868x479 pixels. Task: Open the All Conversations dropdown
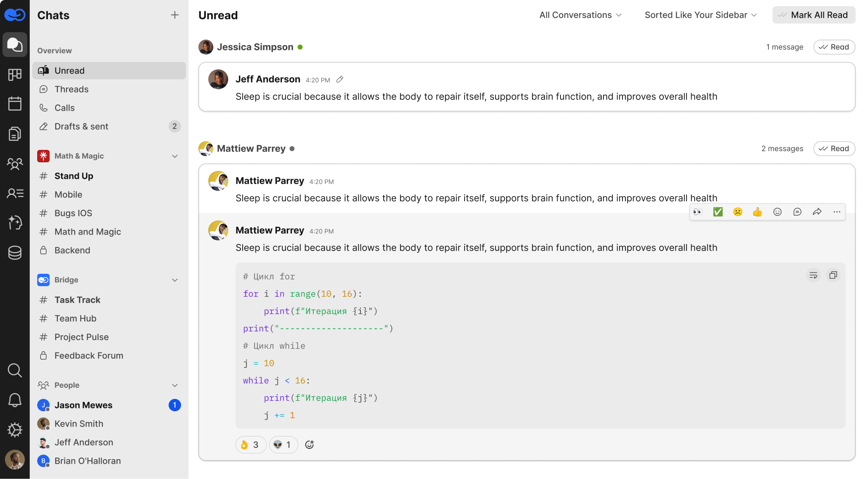click(580, 15)
